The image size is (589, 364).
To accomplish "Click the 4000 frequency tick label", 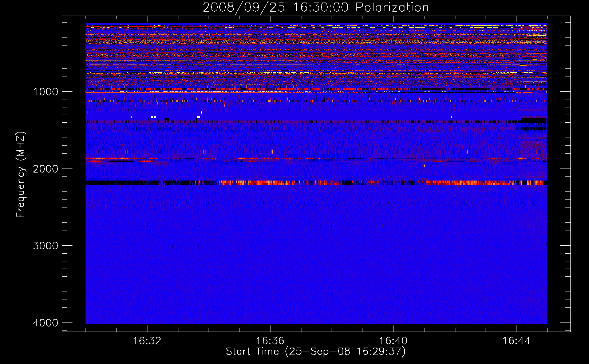I will (x=46, y=323).
